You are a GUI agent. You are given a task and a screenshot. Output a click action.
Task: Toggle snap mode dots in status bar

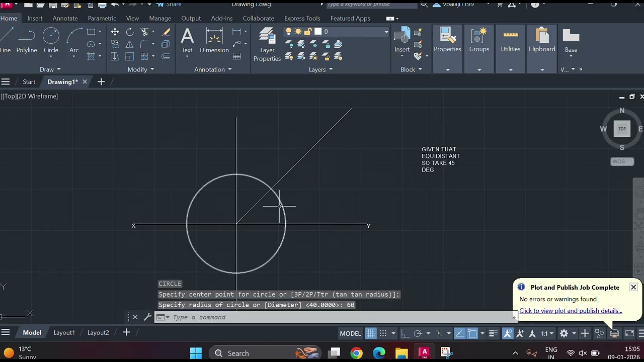[x=383, y=333]
